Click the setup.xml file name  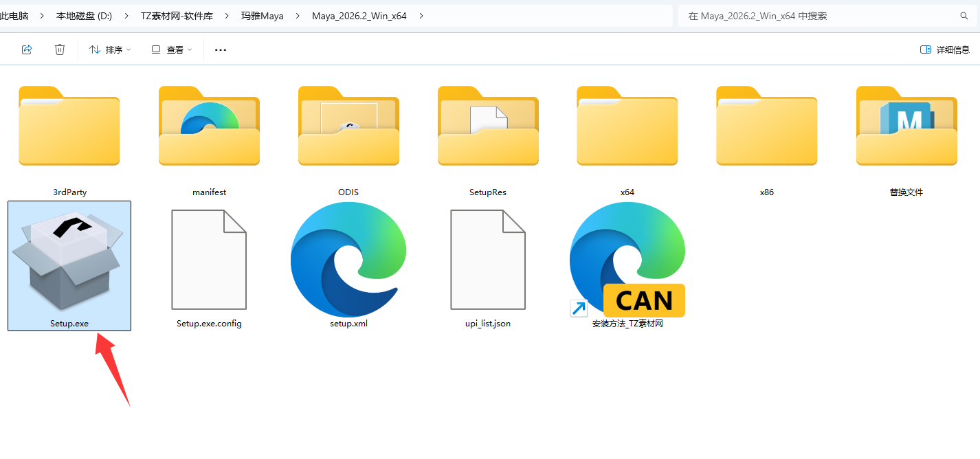coord(348,323)
